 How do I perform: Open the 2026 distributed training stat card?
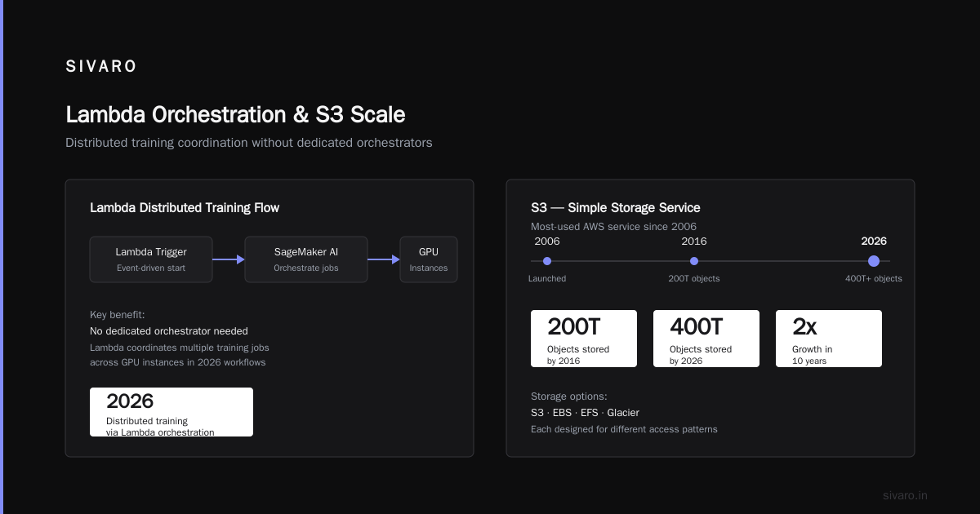(171, 412)
